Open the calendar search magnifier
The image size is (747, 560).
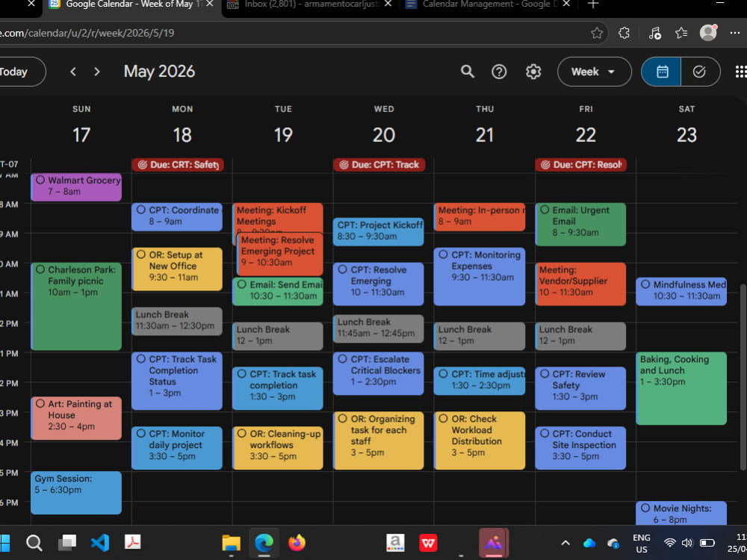coord(468,72)
